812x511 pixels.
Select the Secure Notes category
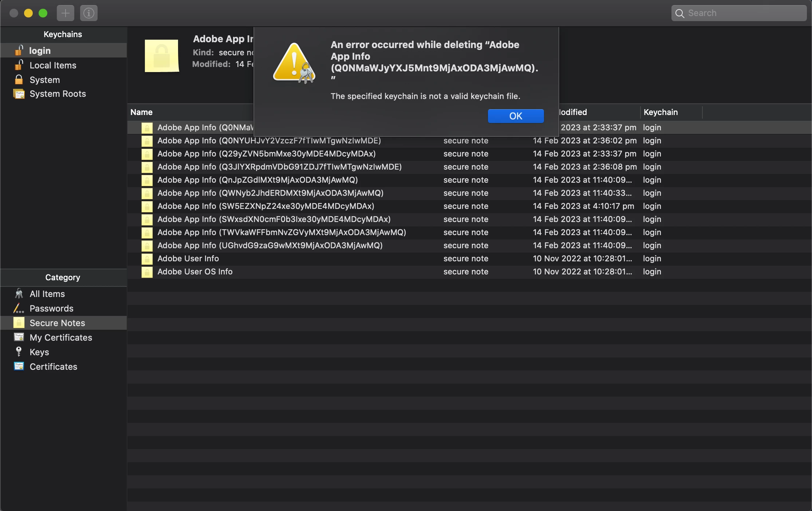[x=57, y=323]
